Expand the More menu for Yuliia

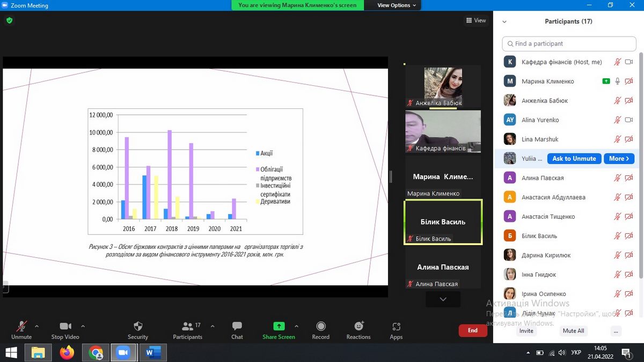coord(619,159)
